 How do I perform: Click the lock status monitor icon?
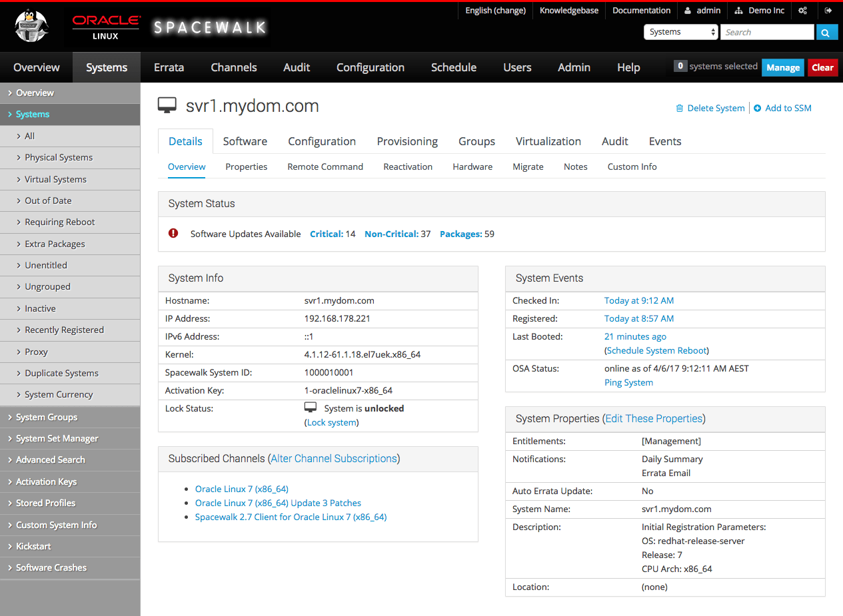(311, 408)
